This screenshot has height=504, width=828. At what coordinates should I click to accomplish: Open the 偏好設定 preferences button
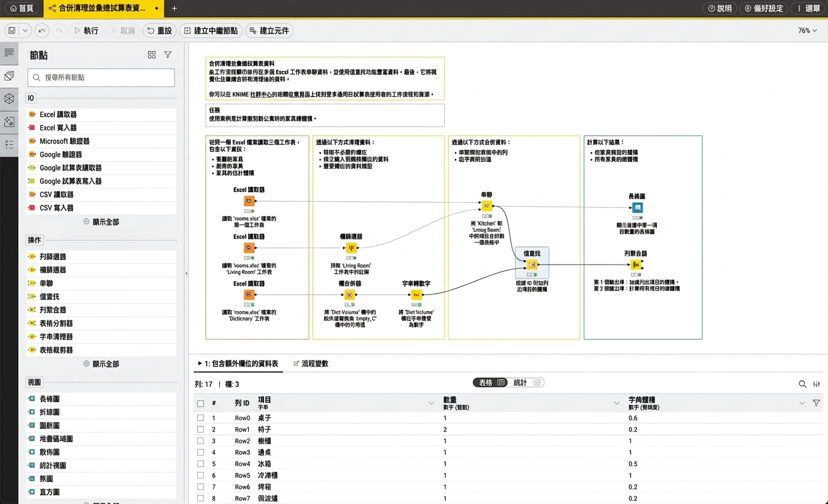764,9
